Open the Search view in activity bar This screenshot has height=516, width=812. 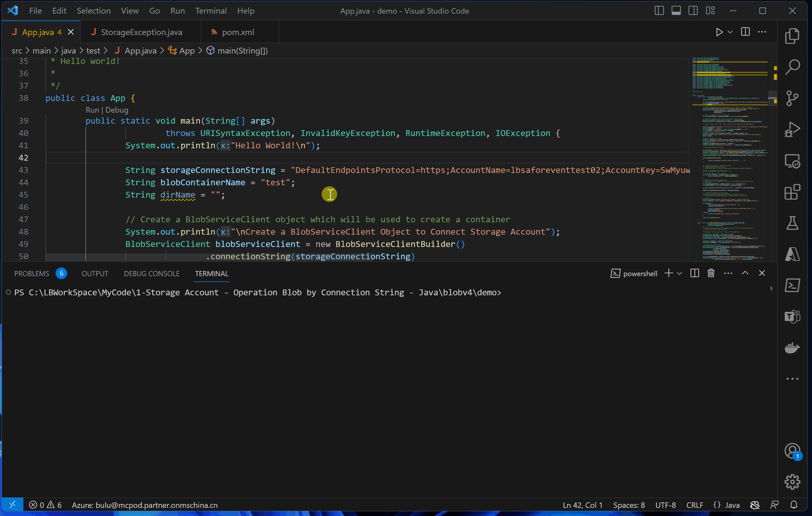[792, 67]
